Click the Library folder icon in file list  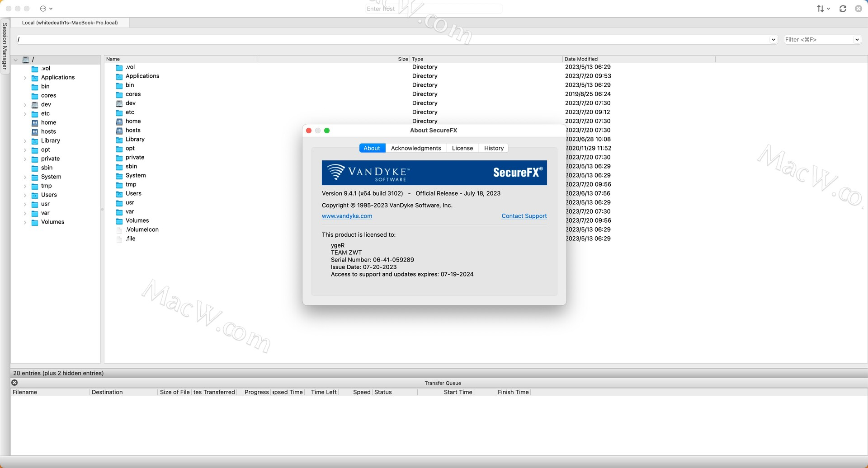point(119,140)
